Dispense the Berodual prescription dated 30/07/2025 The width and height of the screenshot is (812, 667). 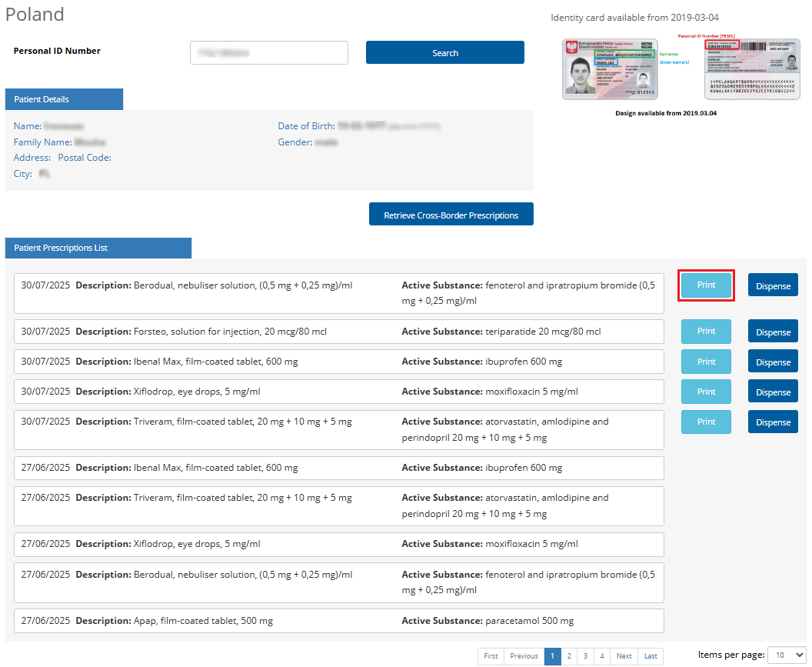tap(773, 285)
